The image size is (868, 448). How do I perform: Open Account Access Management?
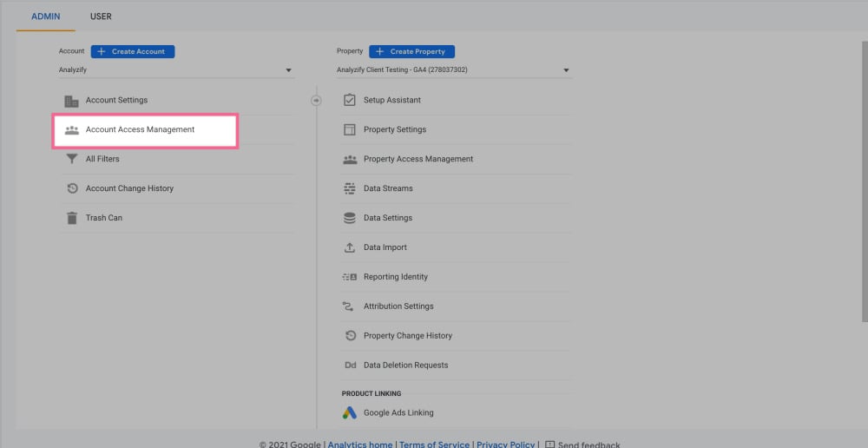(x=140, y=130)
